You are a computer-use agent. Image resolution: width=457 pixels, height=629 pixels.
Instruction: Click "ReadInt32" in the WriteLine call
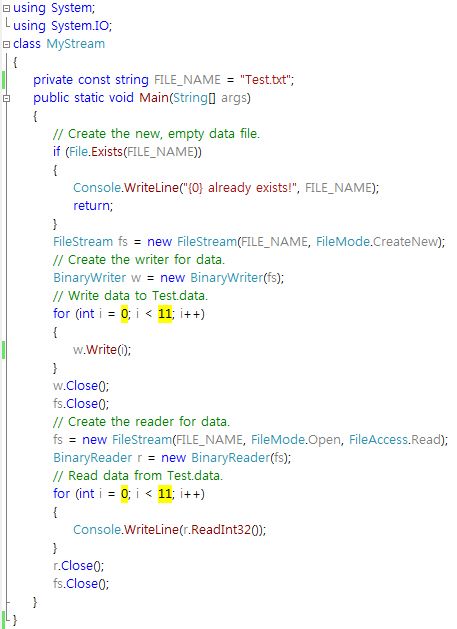(221, 530)
